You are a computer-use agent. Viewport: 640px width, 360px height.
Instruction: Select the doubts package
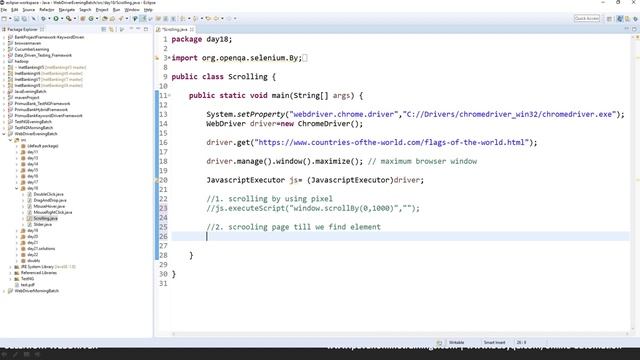pos(33,260)
